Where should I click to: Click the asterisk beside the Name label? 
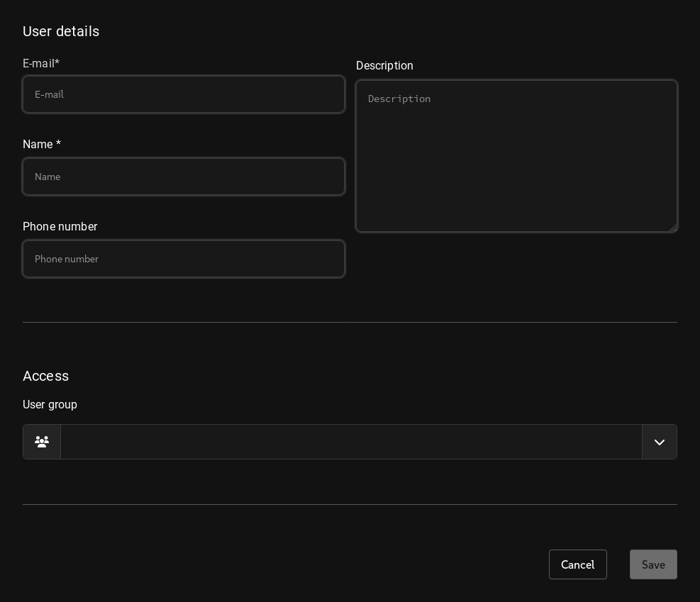58,144
